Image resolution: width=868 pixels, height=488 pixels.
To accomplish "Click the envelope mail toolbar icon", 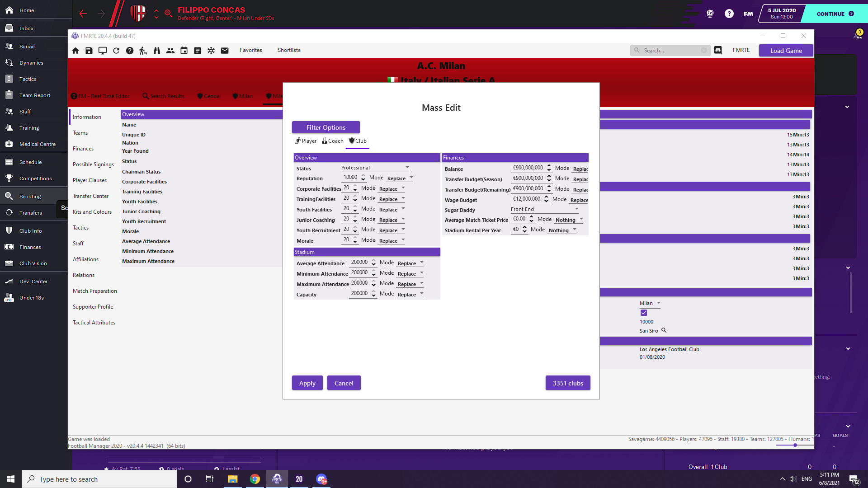I will pos(225,51).
